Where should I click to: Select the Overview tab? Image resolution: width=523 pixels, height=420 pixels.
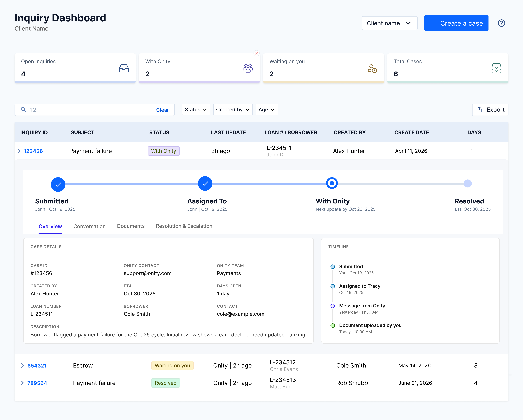click(x=50, y=226)
